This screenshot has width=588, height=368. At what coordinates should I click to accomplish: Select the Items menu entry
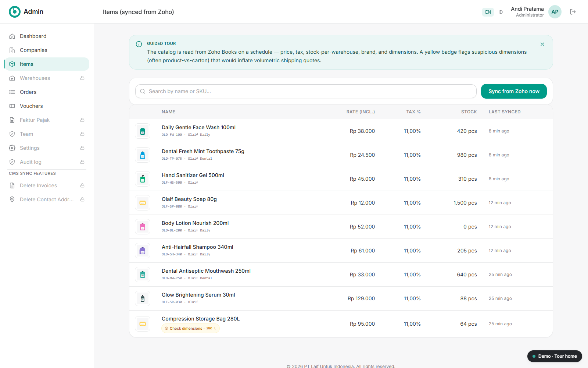pyautogui.click(x=47, y=64)
